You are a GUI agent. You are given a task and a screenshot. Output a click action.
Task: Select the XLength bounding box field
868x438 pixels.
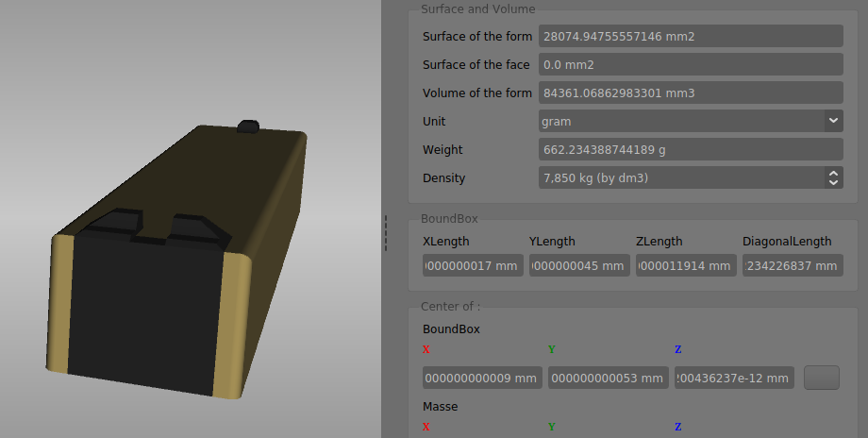[x=473, y=265]
